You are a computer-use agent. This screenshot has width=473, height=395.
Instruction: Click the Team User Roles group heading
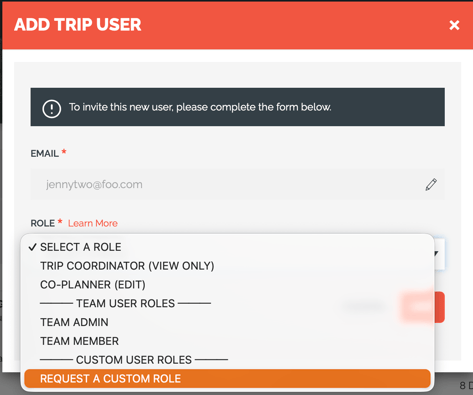click(x=125, y=303)
